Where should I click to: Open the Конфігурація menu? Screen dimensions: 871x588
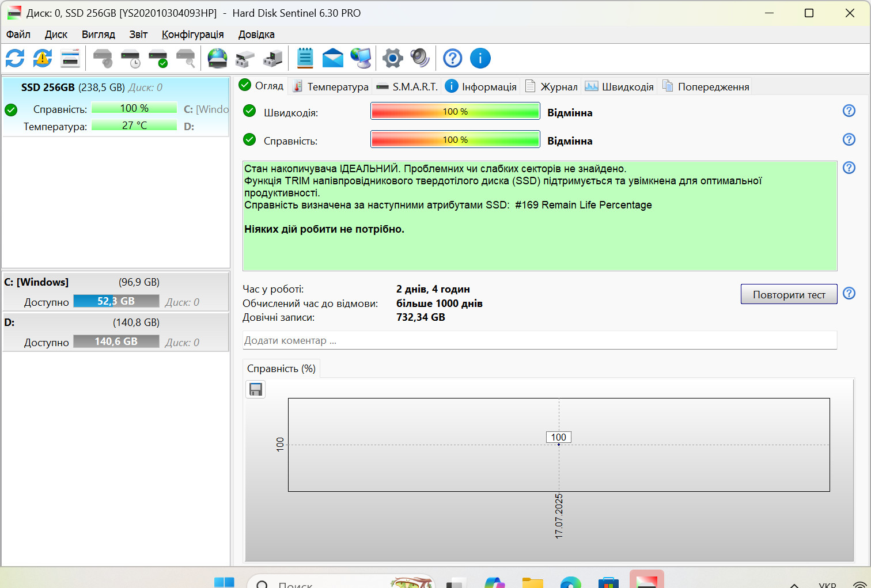click(193, 35)
